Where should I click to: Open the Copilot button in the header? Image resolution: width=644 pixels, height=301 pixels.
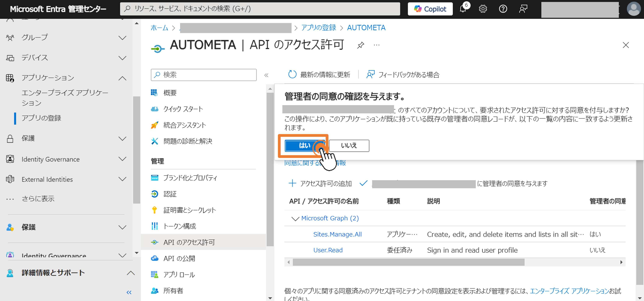point(430,9)
